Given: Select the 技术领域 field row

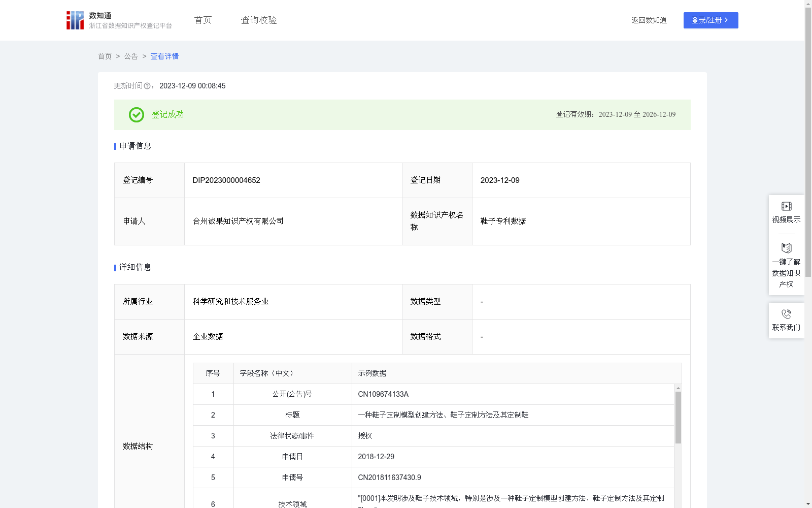Looking at the screenshot, I should [x=434, y=498].
